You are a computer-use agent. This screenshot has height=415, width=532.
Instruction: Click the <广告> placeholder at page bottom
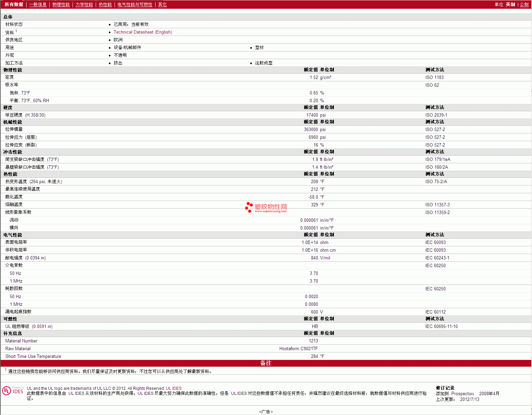pos(266,412)
